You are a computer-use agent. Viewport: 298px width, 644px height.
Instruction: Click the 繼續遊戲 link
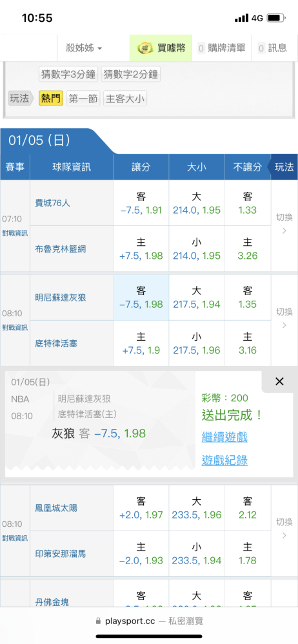pos(224,437)
